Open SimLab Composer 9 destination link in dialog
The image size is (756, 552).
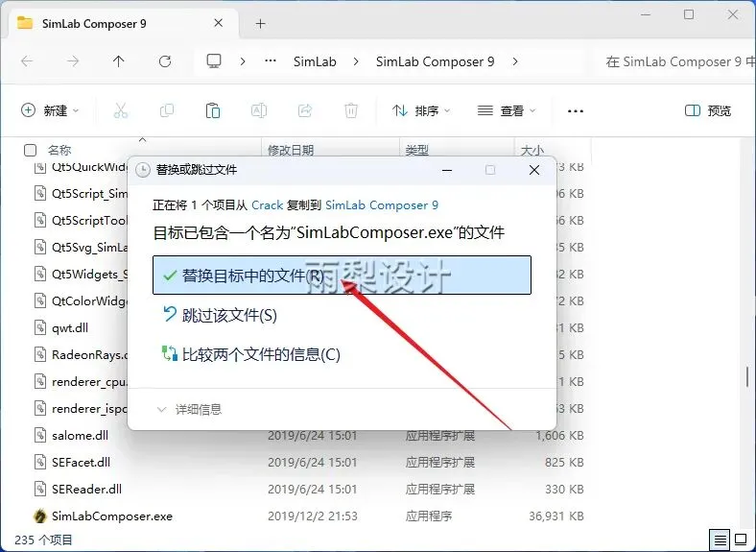(382, 205)
